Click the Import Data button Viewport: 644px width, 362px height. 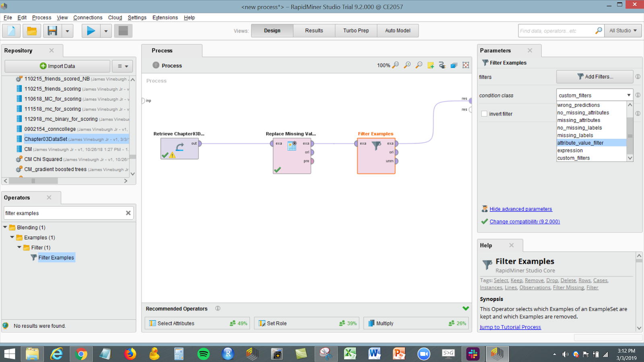pyautogui.click(x=58, y=66)
